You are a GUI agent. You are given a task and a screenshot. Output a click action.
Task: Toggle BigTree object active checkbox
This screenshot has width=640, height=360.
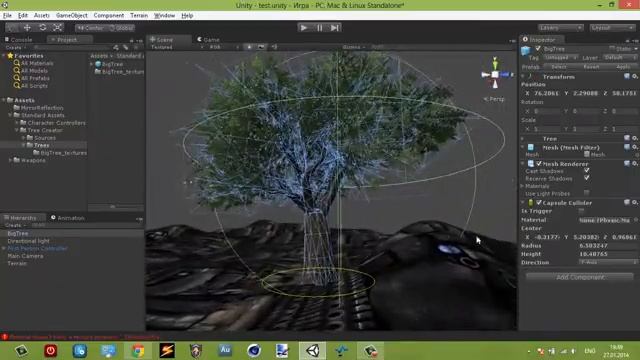click(x=538, y=49)
